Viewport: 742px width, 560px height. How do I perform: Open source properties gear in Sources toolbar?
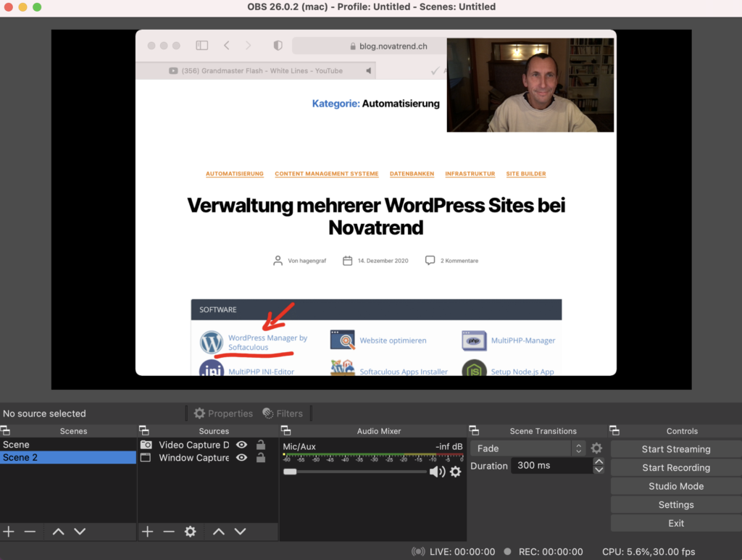pos(191,532)
